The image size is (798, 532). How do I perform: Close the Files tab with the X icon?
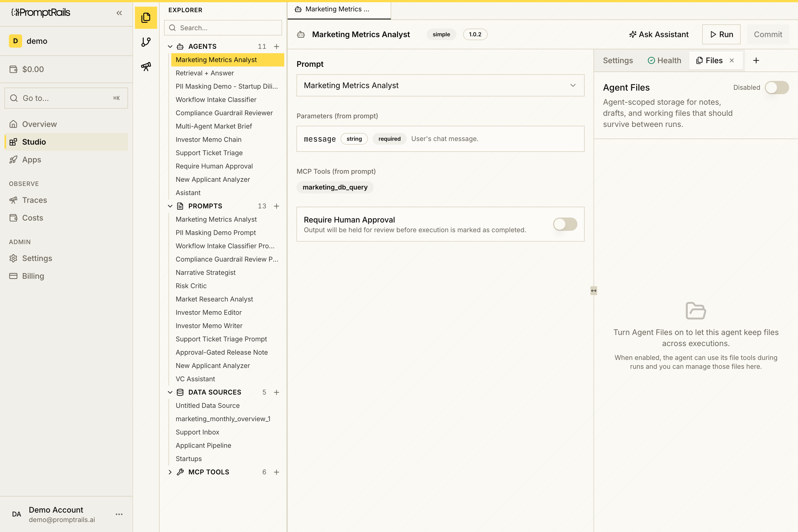point(732,60)
